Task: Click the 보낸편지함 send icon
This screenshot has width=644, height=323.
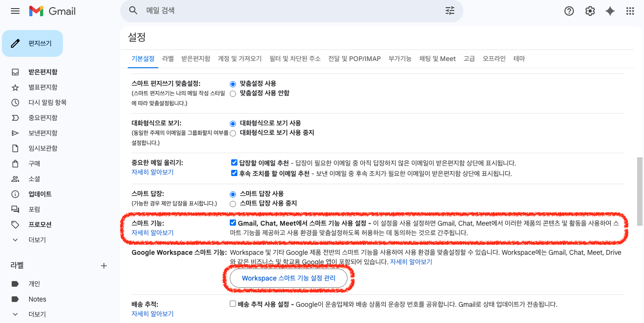Action: [x=15, y=133]
